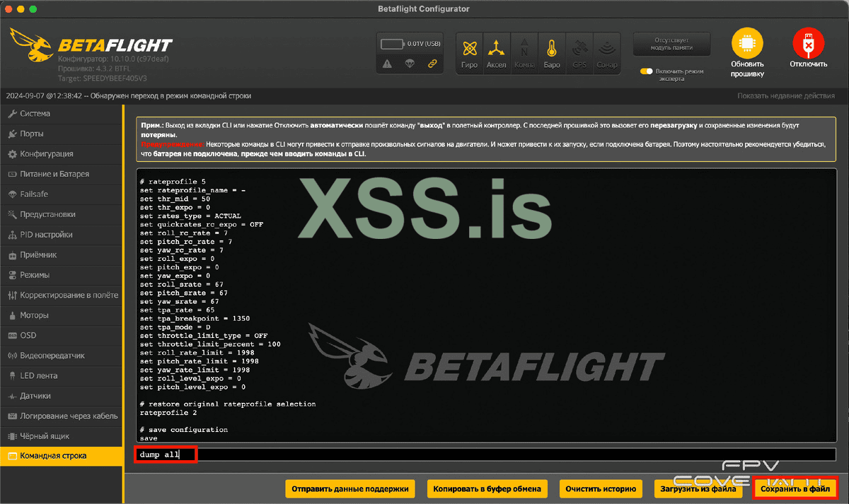Focus the CLI command input field
Image resolution: width=849 pixels, height=504 pixels.
[485, 455]
